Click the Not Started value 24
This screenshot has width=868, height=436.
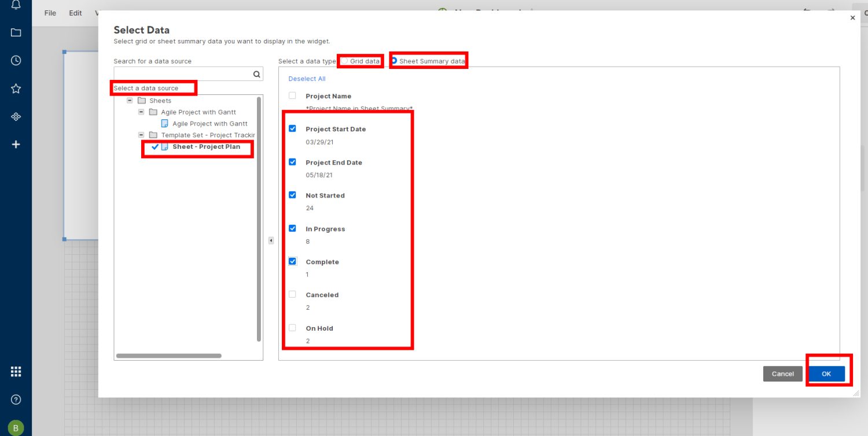tap(310, 208)
